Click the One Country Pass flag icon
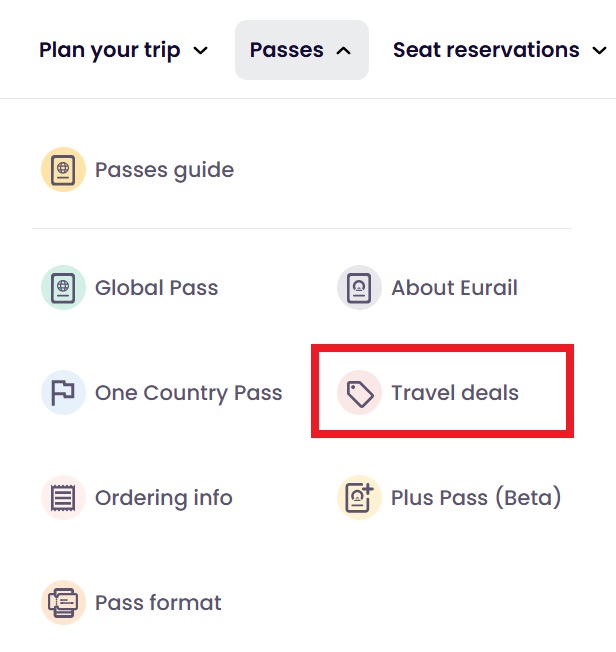The width and height of the screenshot is (616, 652). click(x=63, y=392)
